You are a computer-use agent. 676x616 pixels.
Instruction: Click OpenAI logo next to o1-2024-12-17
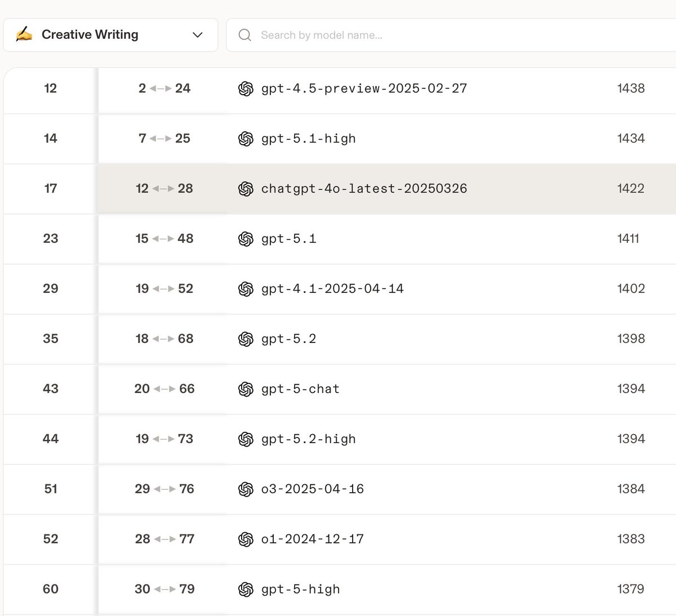tap(246, 539)
